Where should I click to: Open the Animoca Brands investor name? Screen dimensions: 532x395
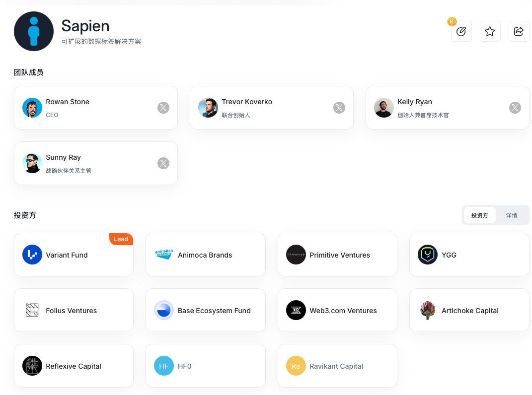coord(205,255)
